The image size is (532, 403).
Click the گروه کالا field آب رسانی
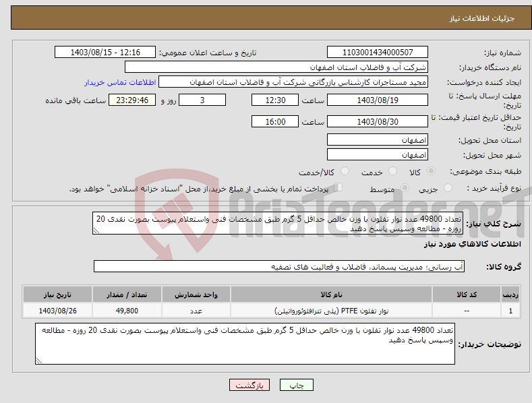279,267
